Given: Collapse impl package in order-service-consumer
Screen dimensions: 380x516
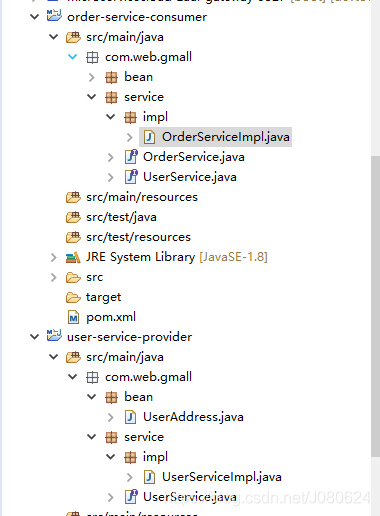Looking at the screenshot, I should (x=111, y=117).
